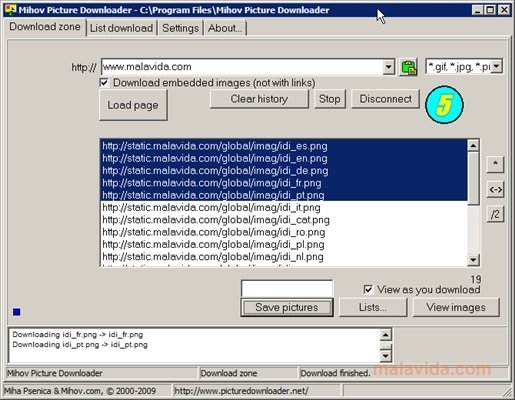Open the Settings tab
The height and width of the screenshot is (400, 515).
pos(180,28)
